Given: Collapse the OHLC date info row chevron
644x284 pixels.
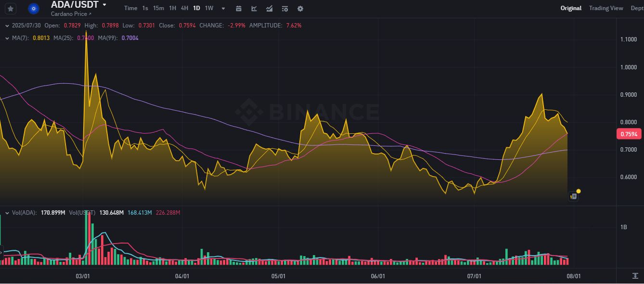Looking at the screenshot, I should pyautogui.click(x=7, y=26).
